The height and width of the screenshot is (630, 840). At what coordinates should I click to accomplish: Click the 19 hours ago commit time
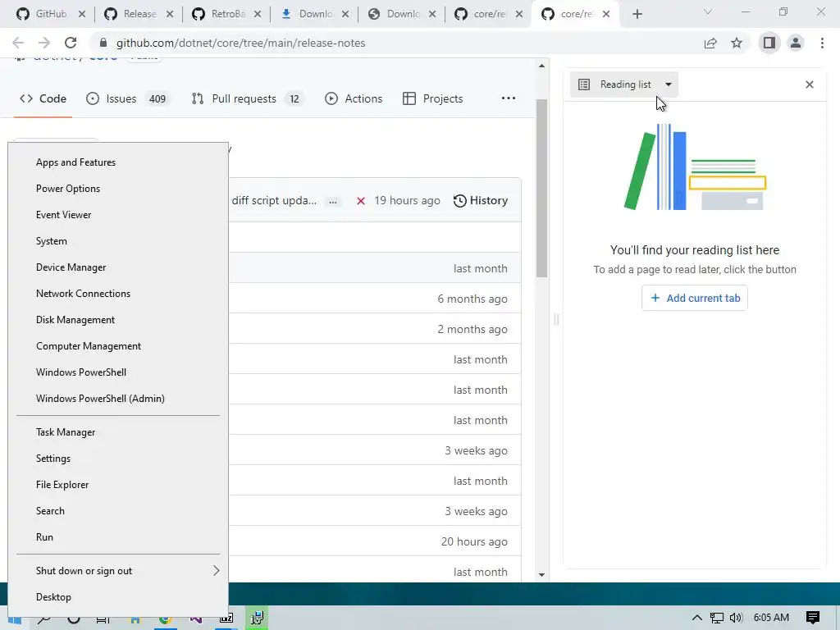[407, 200]
